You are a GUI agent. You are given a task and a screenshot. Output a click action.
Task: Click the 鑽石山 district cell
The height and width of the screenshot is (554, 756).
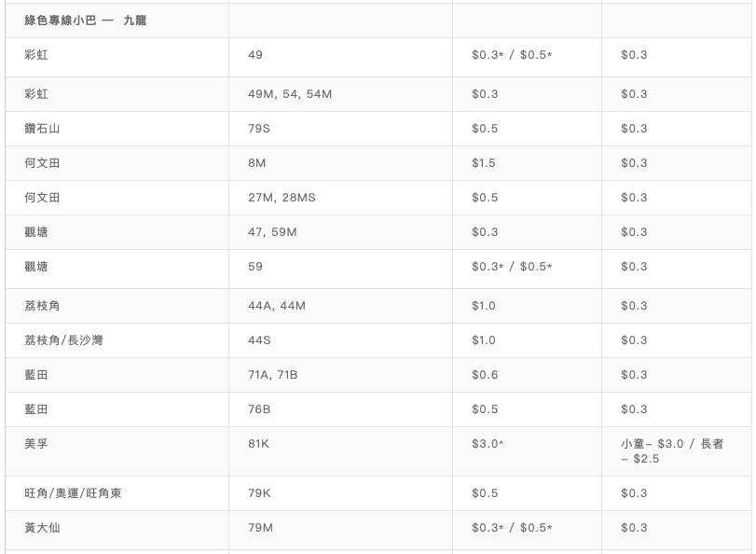pyautogui.click(x=42, y=129)
